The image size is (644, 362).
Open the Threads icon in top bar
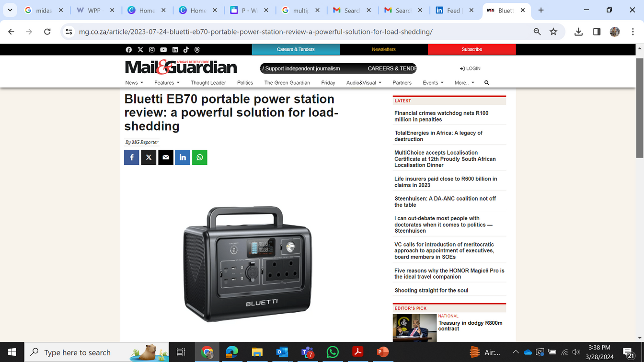197,50
